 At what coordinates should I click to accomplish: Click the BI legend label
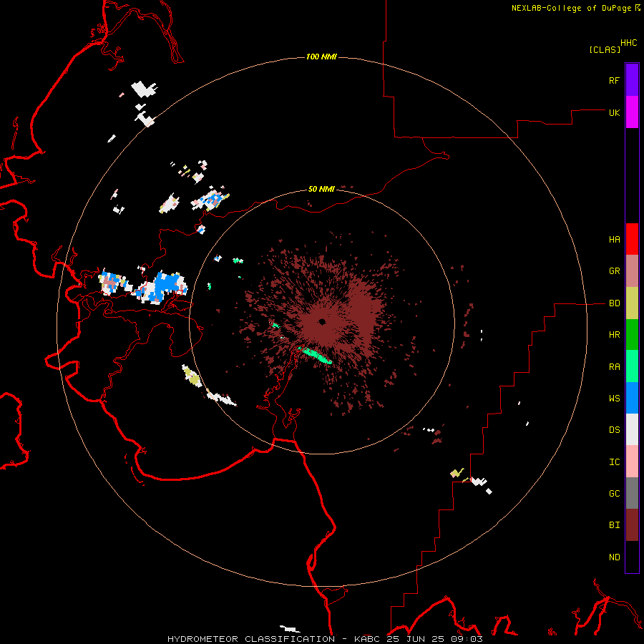pyautogui.click(x=614, y=525)
